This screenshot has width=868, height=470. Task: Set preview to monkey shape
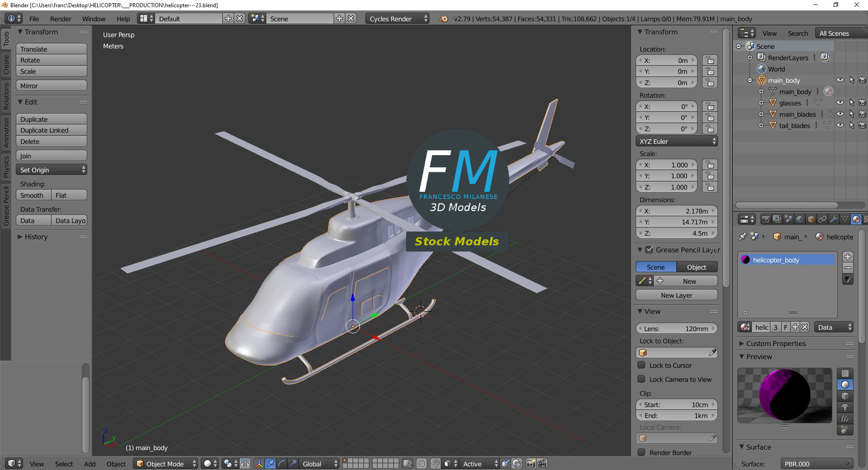coord(845,407)
